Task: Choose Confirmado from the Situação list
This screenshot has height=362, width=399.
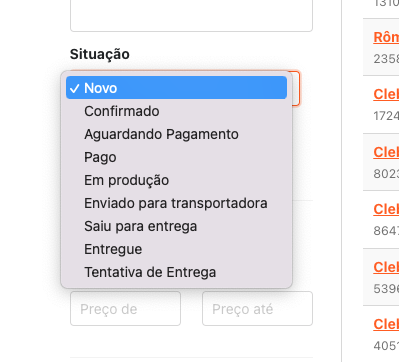Action: (x=176, y=111)
